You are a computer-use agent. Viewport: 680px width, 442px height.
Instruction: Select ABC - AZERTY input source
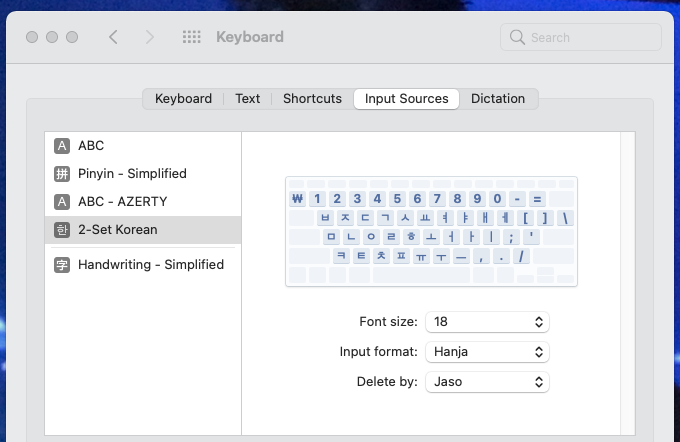click(123, 202)
